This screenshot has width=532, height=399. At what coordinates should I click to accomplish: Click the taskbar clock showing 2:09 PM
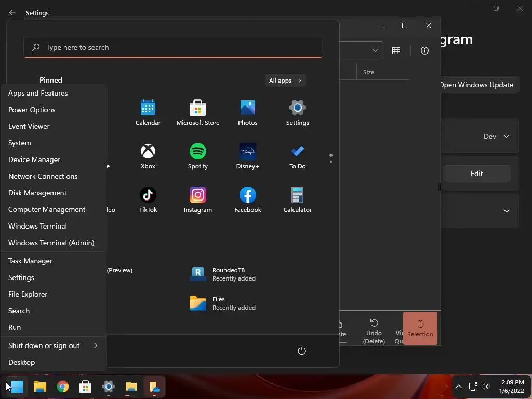[512, 387]
